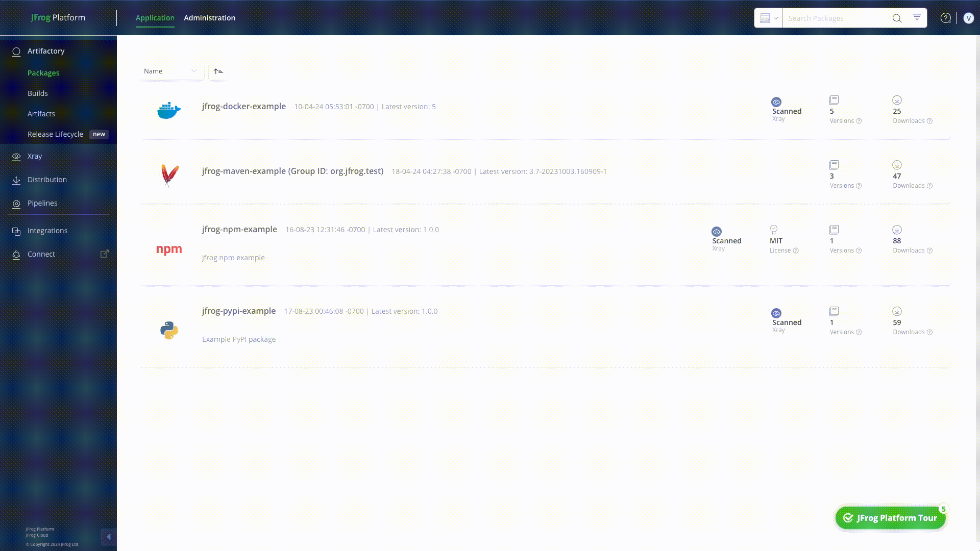This screenshot has height=551, width=980.
Task: Click the JFrog Platform logo
Action: click(58, 17)
